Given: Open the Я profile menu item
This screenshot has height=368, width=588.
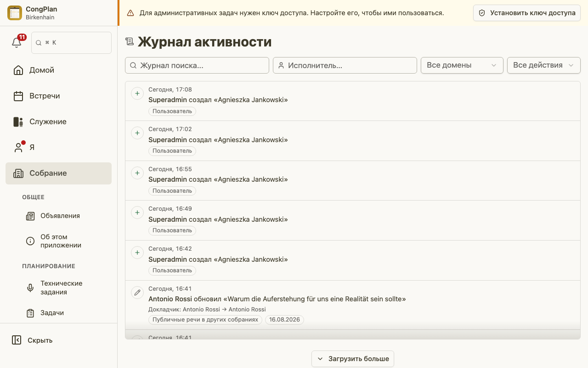Looking at the screenshot, I should [58, 147].
